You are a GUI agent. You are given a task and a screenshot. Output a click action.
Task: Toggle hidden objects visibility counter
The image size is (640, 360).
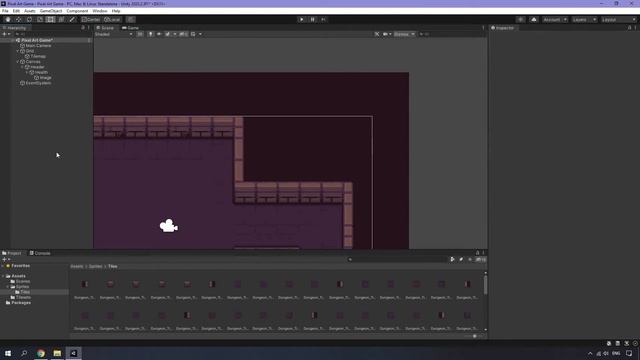tap(183, 34)
